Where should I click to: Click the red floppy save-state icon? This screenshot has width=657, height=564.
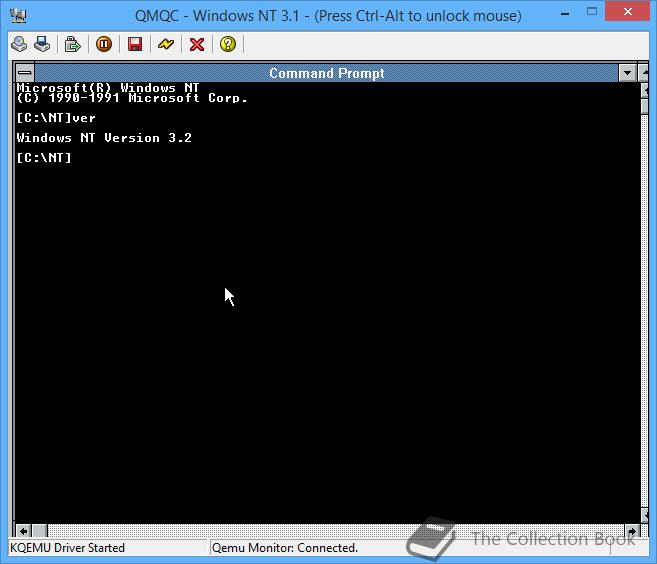coord(135,44)
